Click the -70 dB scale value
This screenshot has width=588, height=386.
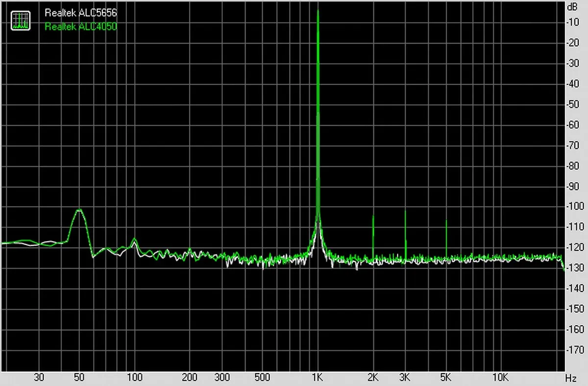click(573, 145)
